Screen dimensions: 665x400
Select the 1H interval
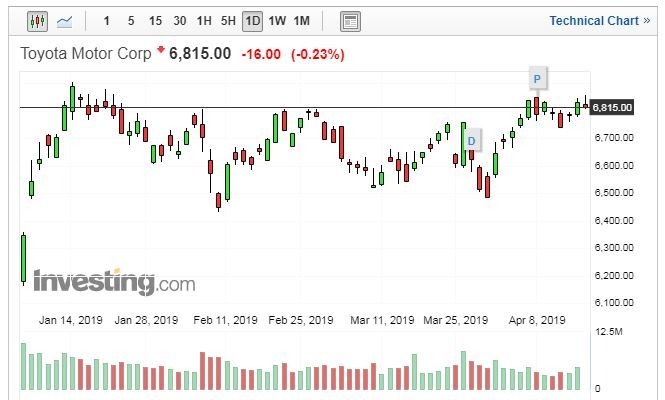tap(204, 21)
